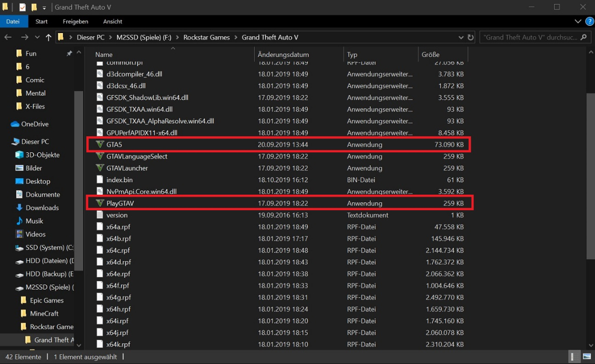Click the help question mark icon
This screenshot has height=364, width=595.
coord(589,22)
